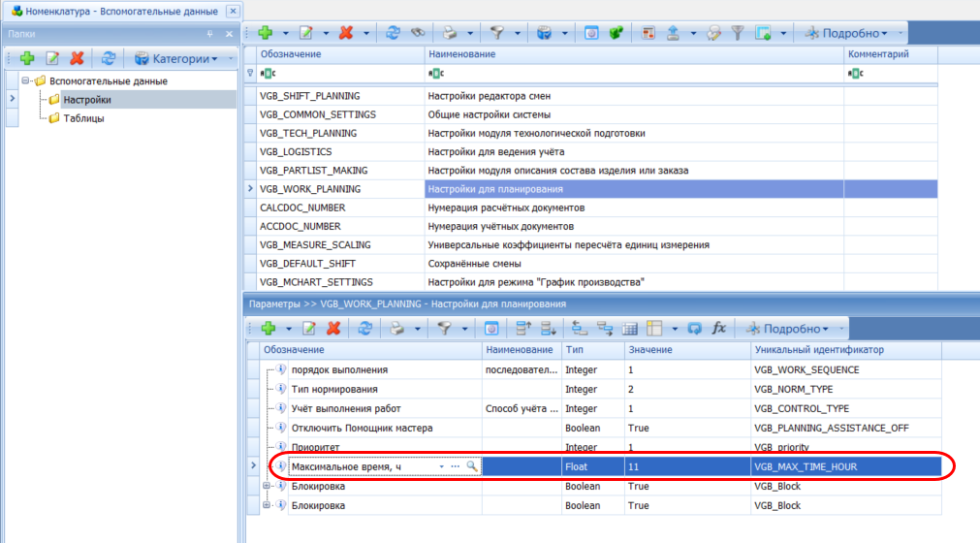The image size is (980, 543).
Task: Click the Обозначение filter field in top grid
Action: pos(339,74)
